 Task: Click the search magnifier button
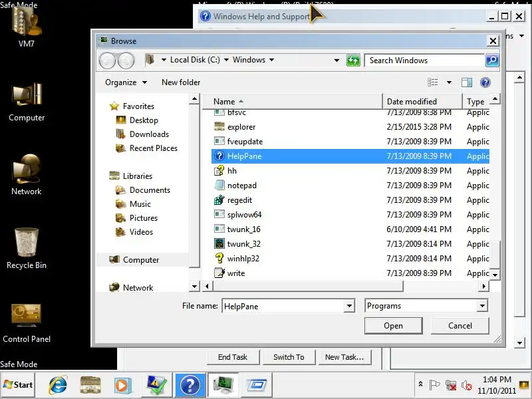[x=492, y=61]
